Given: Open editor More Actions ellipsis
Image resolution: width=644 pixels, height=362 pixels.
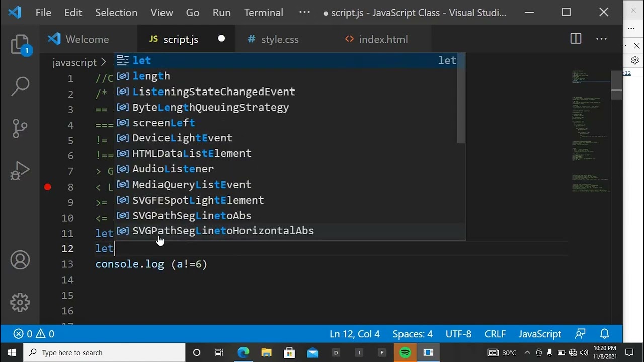Looking at the screenshot, I should 601,39.
